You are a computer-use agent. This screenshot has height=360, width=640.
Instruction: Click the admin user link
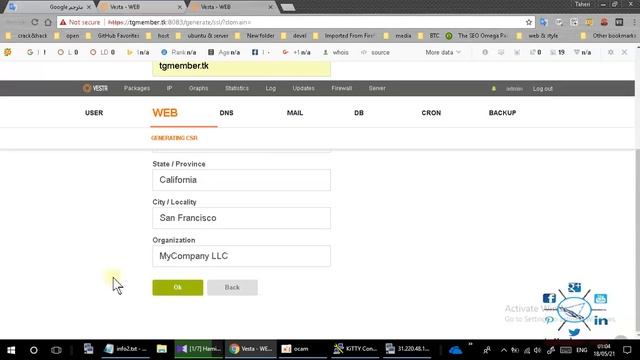514,89
